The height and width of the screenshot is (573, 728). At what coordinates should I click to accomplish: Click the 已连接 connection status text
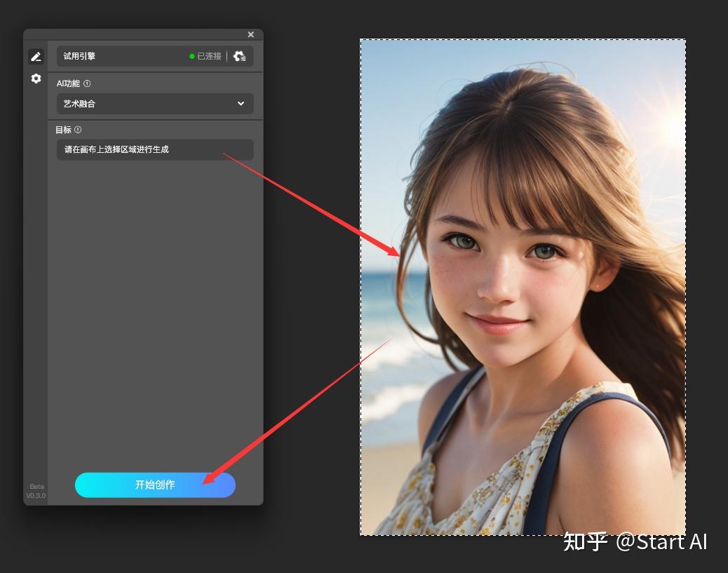(x=210, y=56)
